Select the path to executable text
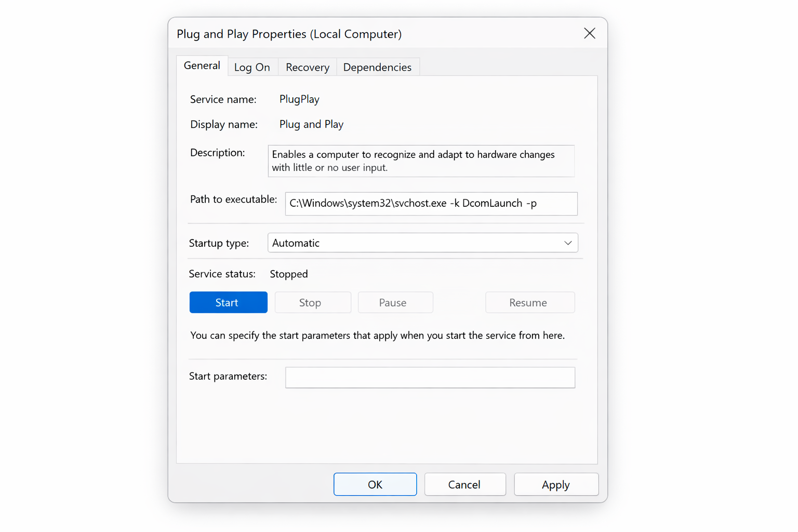798x532 pixels. (x=431, y=204)
